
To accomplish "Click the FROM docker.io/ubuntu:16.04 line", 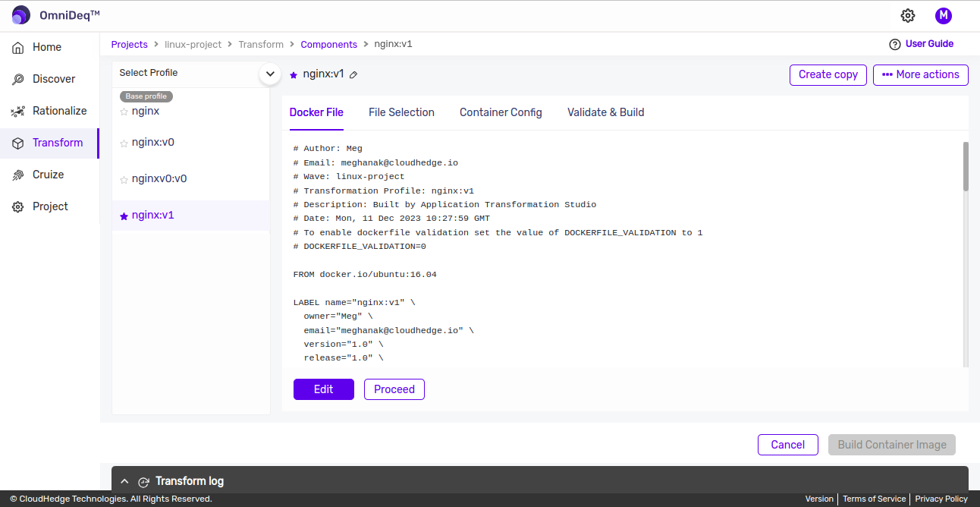I will [365, 274].
